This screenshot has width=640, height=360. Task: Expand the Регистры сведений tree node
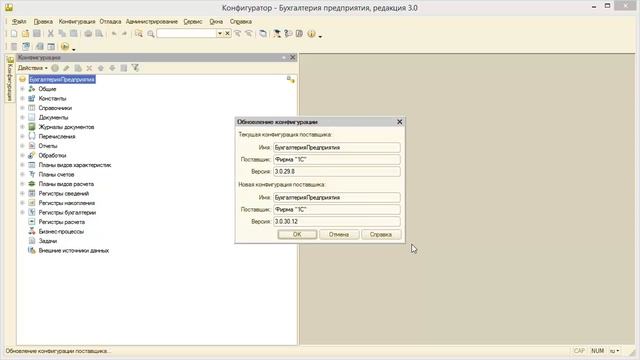(x=22, y=193)
